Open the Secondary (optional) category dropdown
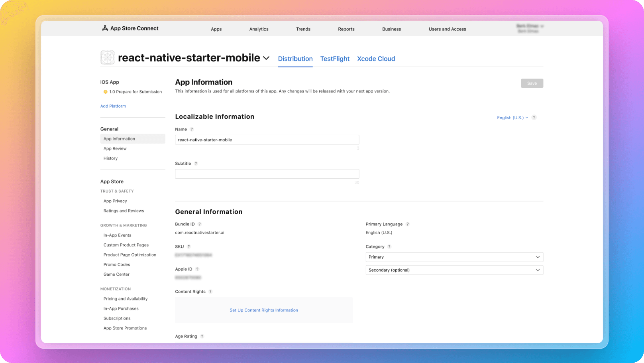 point(454,270)
